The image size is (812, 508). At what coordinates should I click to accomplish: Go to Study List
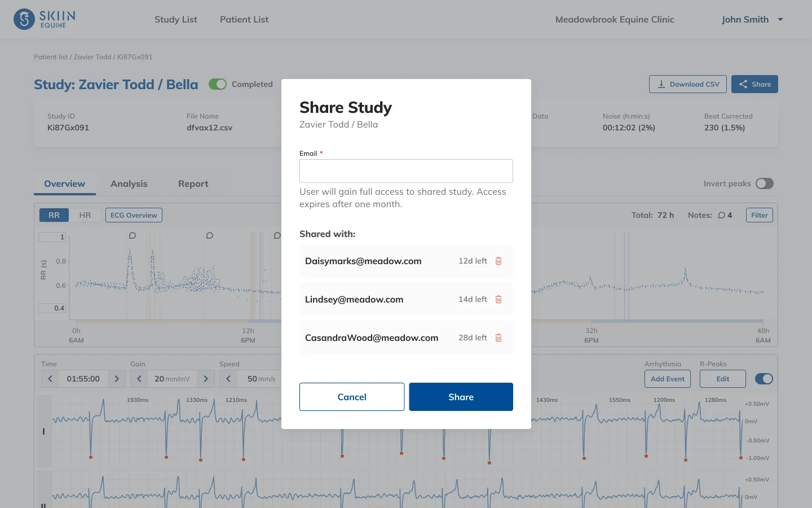tap(176, 19)
